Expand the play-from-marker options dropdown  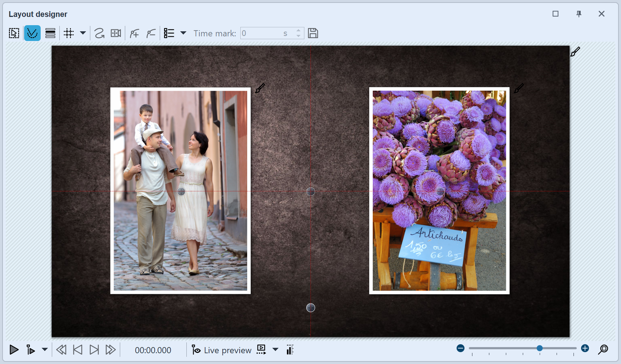tap(45, 350)
